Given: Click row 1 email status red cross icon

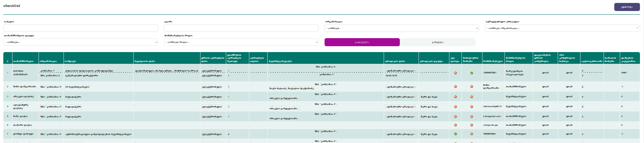Looking at the screenshot, I should [456, 73].
